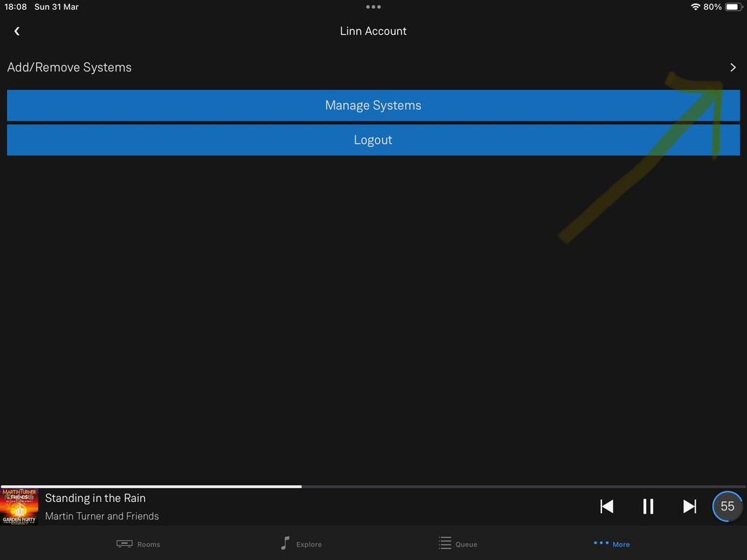The image size is (747, 560).
Task: Select the artist Martin Turner and Friends
Action: point(102,516)
